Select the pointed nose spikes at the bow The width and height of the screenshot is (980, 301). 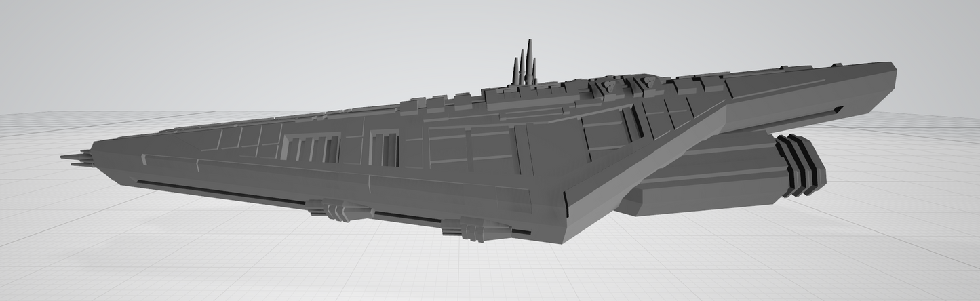pyautogui.click(x=78, y=159)
